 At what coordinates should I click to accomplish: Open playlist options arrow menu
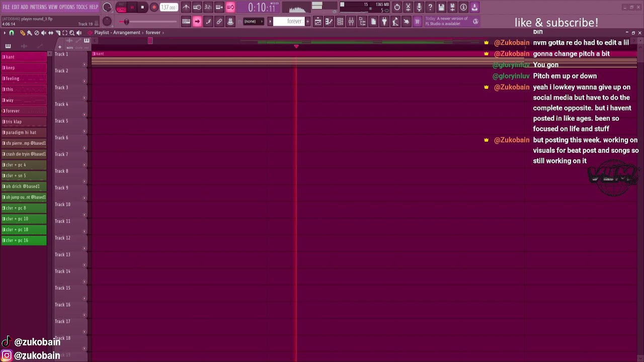pos(5,33)
